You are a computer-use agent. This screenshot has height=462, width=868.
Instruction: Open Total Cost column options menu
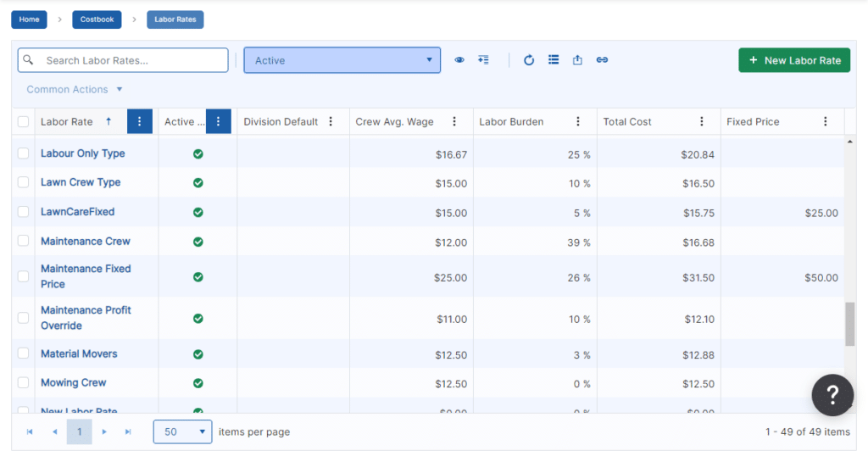coord(702,122)
